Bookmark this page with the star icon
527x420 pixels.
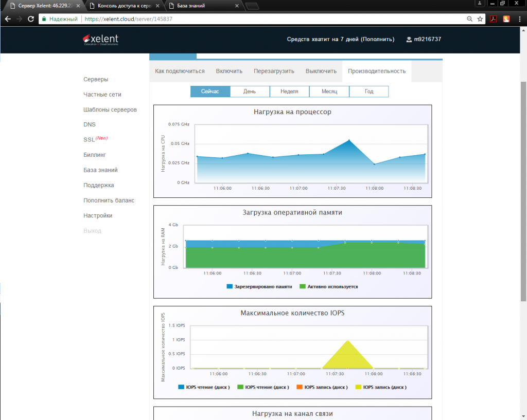point(480,19)
